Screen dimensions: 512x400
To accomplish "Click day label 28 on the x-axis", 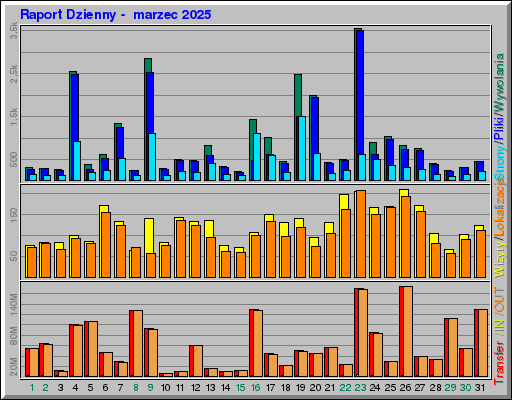I will (x=435, y=388).
